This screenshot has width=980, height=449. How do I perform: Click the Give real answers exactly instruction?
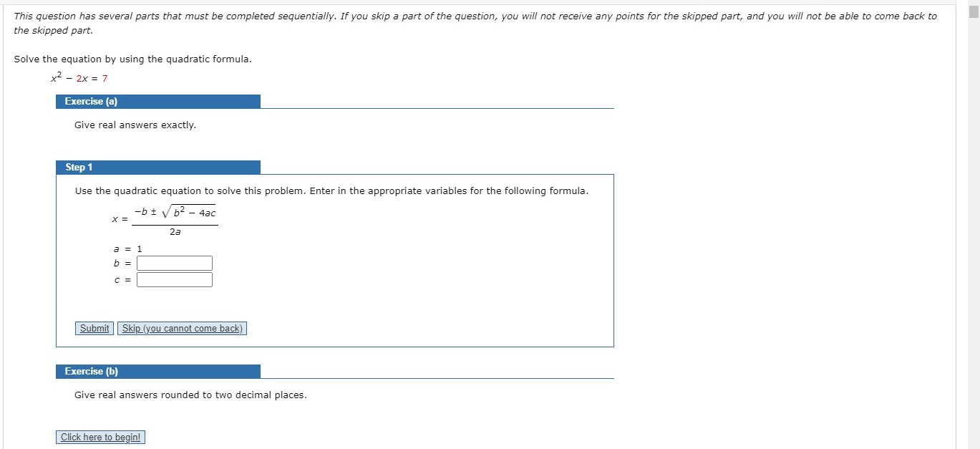coord(132,125)
